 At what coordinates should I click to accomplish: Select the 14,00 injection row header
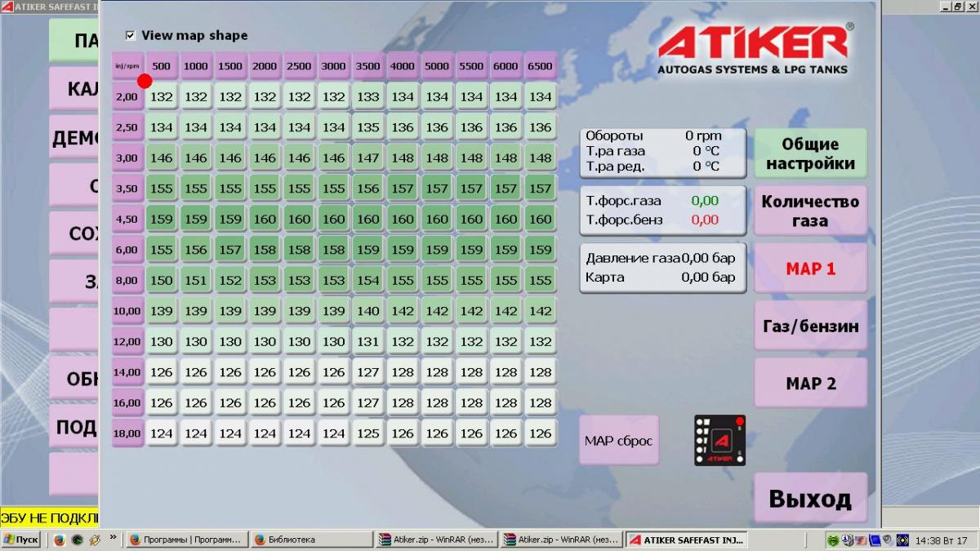(127, 372)
